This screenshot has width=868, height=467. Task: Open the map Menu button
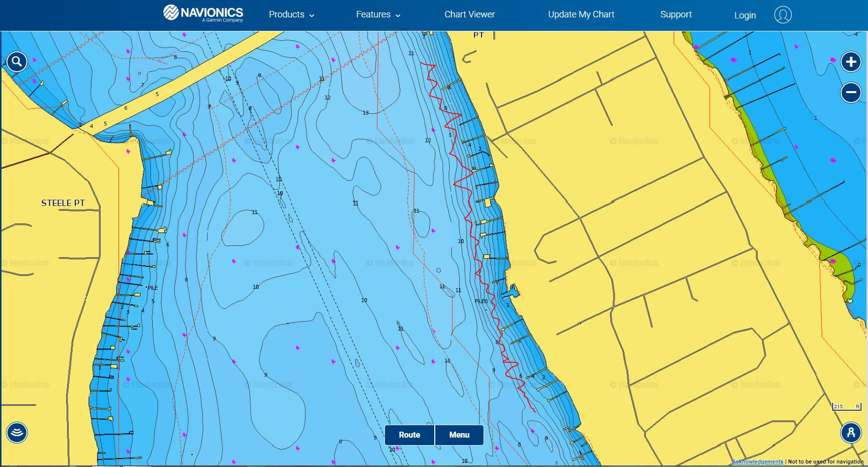click(x=459, y=435)
